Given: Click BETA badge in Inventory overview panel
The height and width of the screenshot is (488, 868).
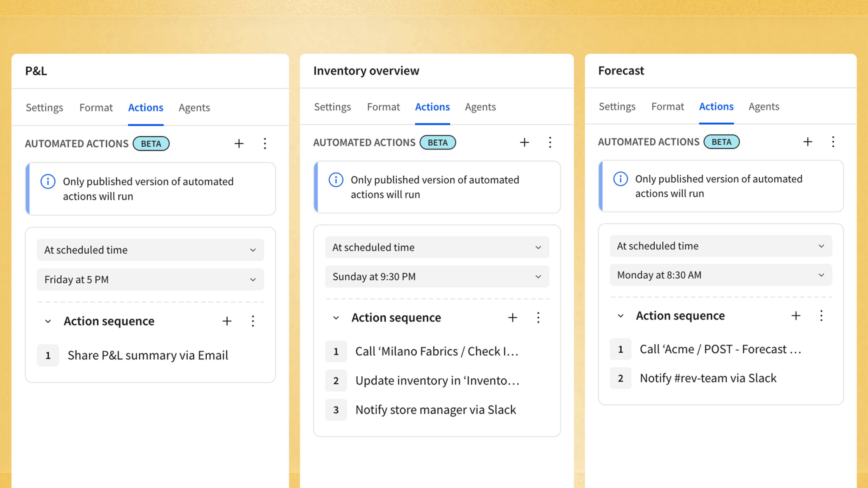Looking at the screenshot, I should click(437, 143).
